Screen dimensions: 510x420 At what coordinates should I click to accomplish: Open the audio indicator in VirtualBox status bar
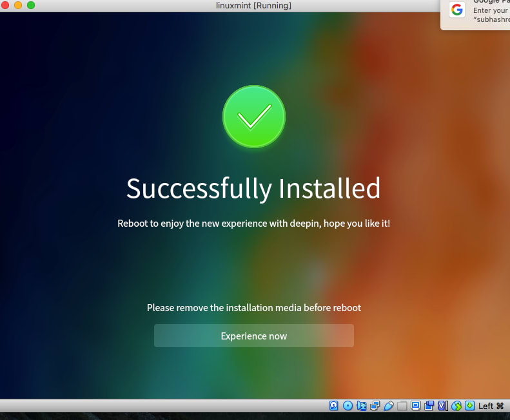361,406
